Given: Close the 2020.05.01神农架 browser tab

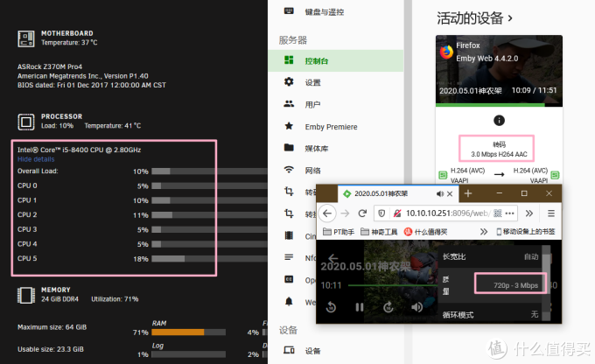Looking at the screenshot, I should [450, 194].
